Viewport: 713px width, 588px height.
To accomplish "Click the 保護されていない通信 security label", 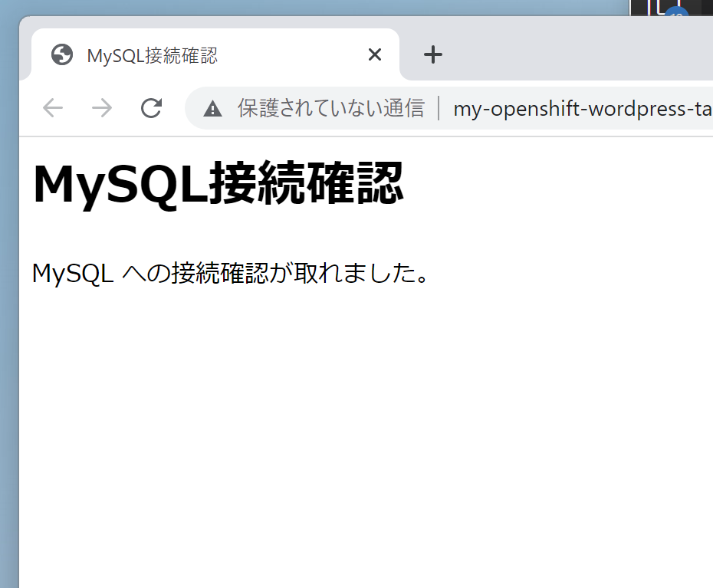I will [331, 108].
